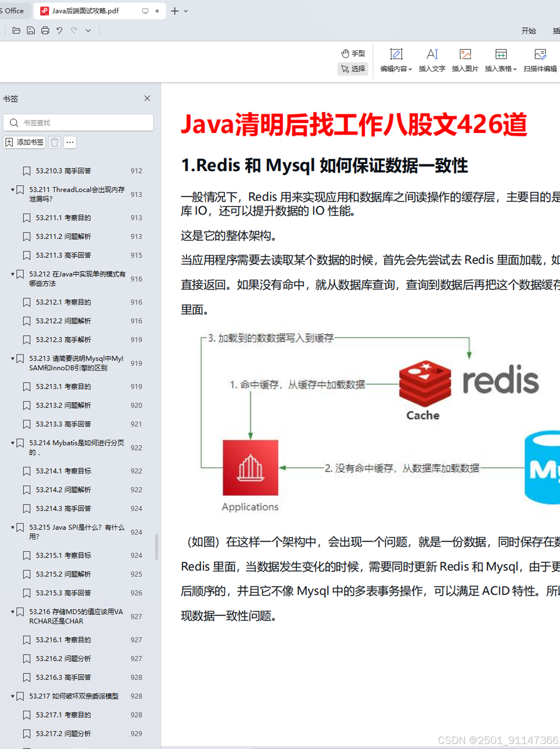Go to bookmark 53.217.2 问题分析
The image size is (560, 749).
[64, 734]
